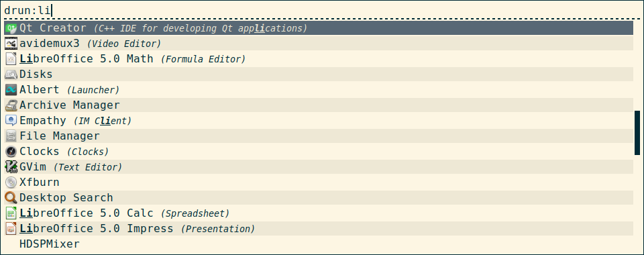
Task: Click the Clocks icon
Action: click(11, 152)
